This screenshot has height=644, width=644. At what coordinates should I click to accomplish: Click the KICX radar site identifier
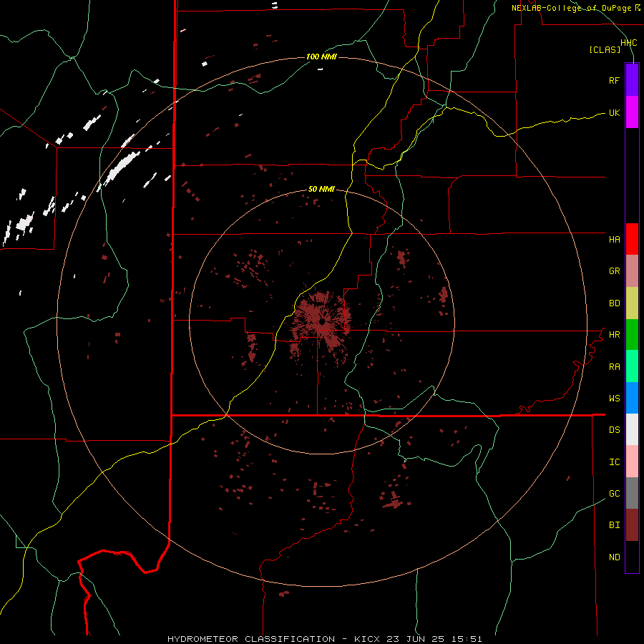pos(367,639)
